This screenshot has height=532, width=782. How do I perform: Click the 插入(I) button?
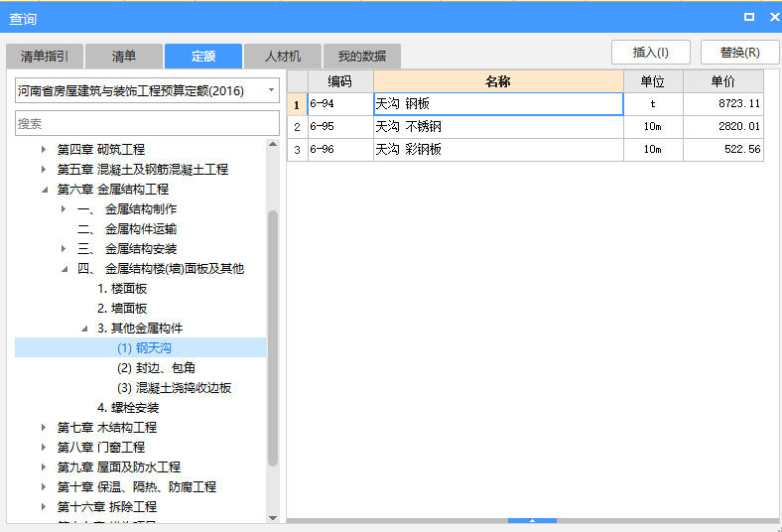click(x=651, y=53)
